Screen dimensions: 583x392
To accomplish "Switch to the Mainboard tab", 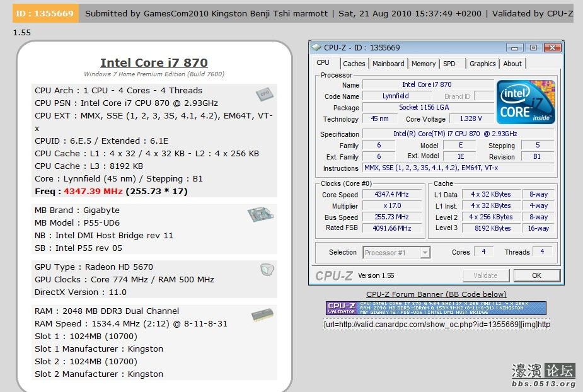I will pos(388,64).
